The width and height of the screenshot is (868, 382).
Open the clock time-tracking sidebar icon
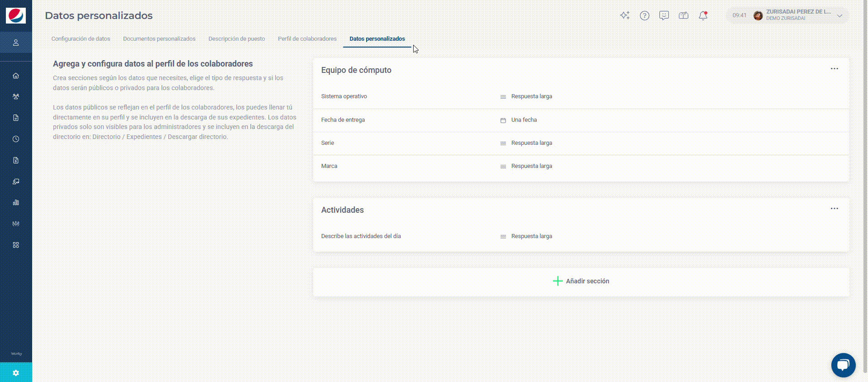[16, 139]
